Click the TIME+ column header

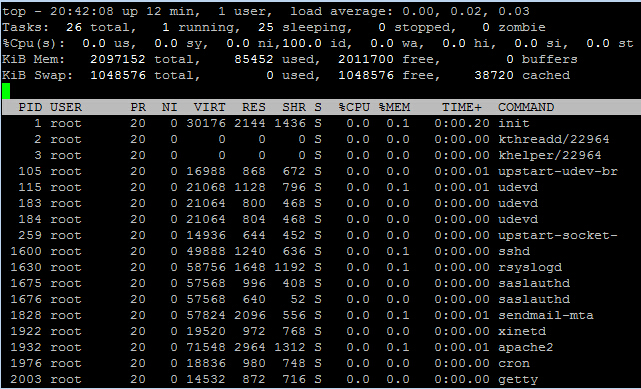(462, 107)
